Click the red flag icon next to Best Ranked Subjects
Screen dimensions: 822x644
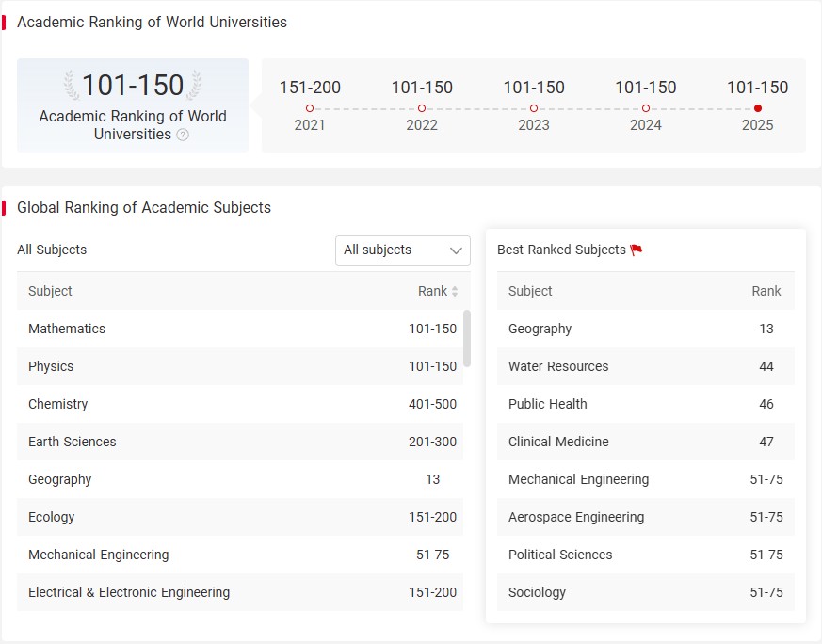point(636,250)
